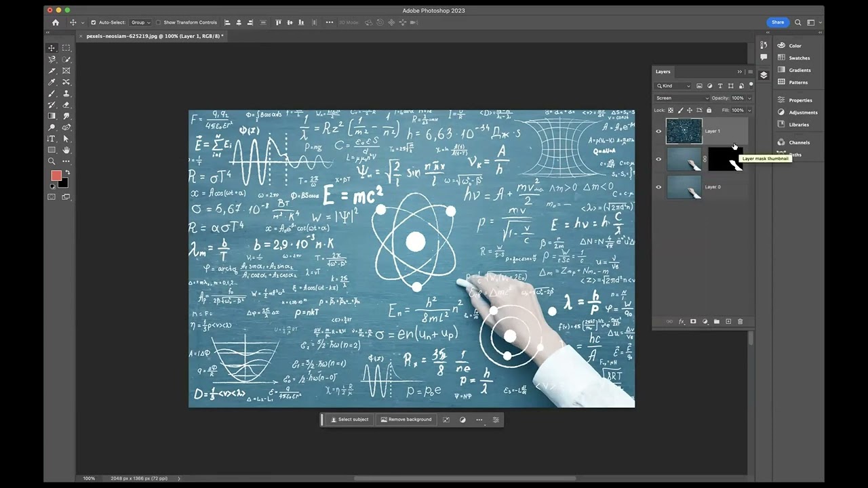Select the Rectangular Marquee tool
Screen dimensions: 868x488
pos(66,48)
